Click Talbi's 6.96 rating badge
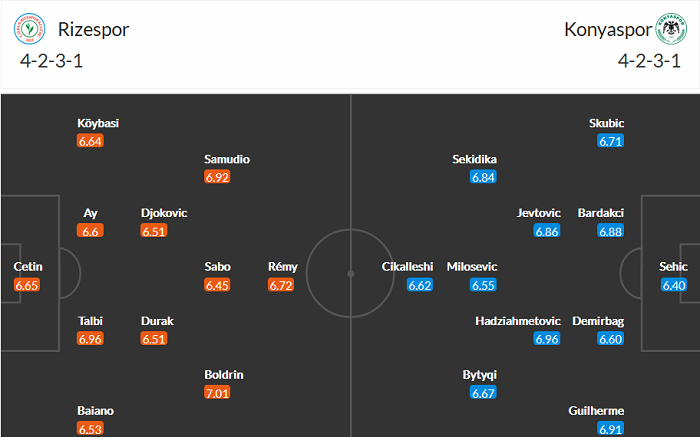This screenshot has height=437, width=700. click(x=91, y=339)
